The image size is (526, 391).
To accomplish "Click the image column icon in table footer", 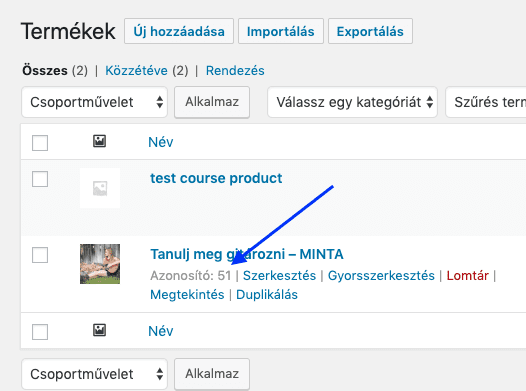I will [99, 330].
